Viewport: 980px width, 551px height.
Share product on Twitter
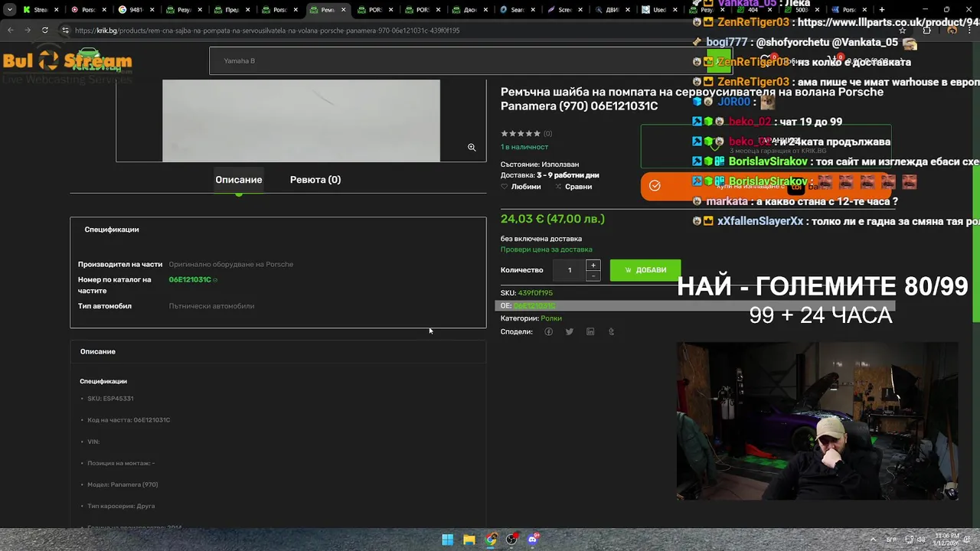(x=569, y=331)
